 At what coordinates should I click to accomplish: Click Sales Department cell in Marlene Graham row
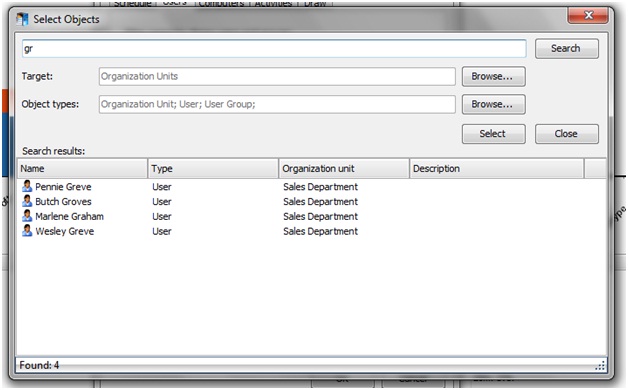[x=320, y=217]
